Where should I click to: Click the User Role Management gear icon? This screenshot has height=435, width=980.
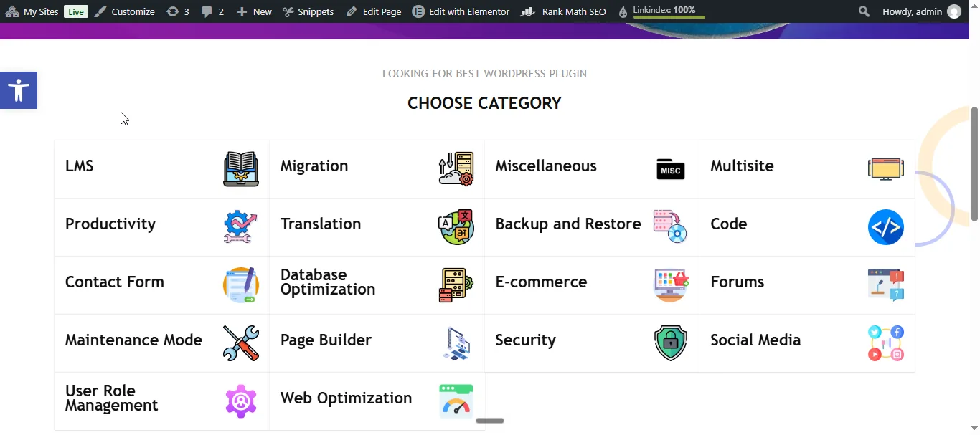(240, 401)
